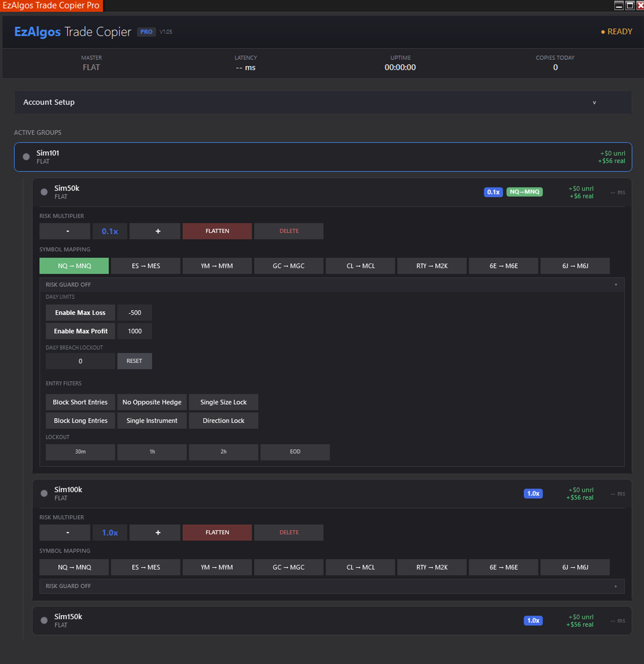644x664 pixels.
Task: Click the daily breach lockout count field
Action: tap(80, 361)
